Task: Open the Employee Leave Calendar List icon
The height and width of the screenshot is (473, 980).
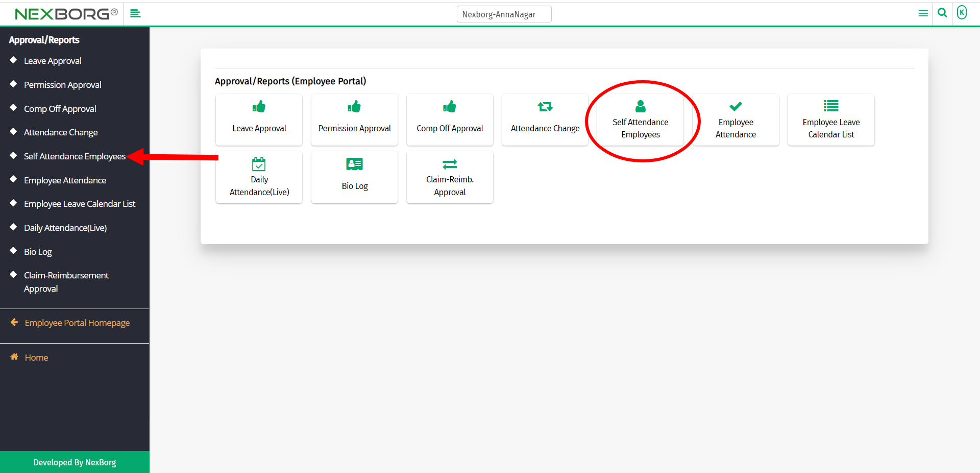Action: (830, 106)
